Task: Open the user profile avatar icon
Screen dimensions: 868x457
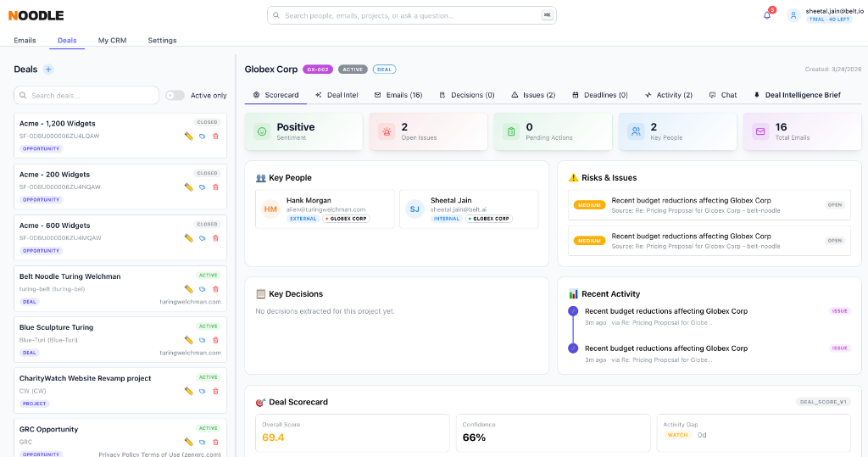Action: coord(793,15)
